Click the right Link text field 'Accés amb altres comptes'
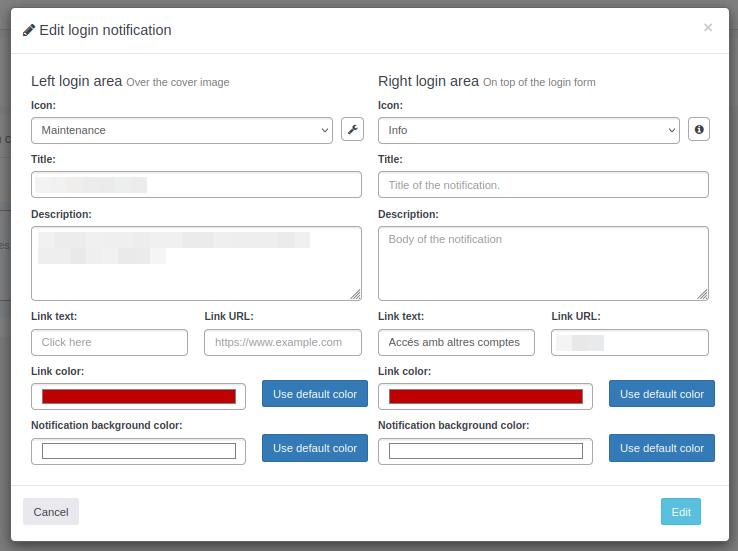Viewport: 738px width, 551px height. (456, 342)
